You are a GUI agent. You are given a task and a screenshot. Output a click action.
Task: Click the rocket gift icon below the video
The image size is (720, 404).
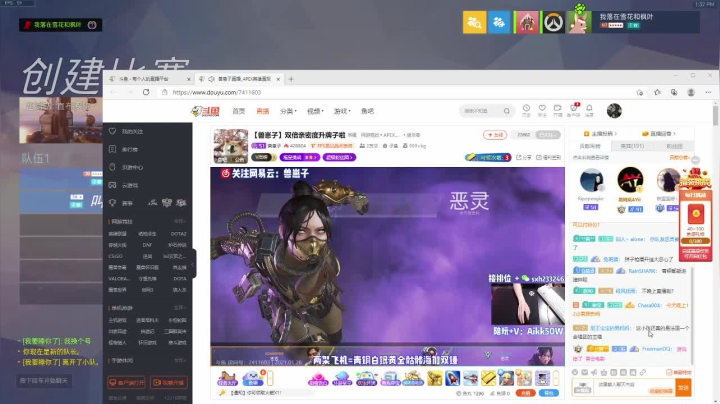pyautogui.click(x=452, y=378)
